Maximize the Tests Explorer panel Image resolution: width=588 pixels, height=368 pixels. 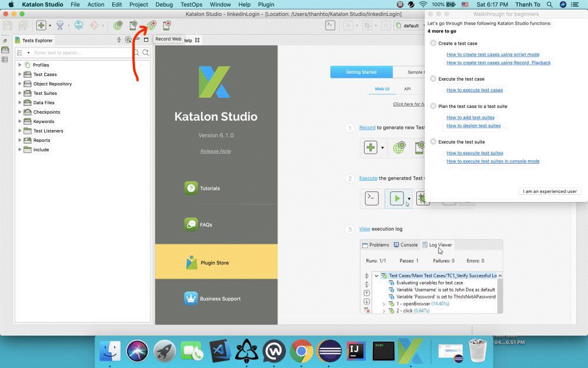(146, 40)
